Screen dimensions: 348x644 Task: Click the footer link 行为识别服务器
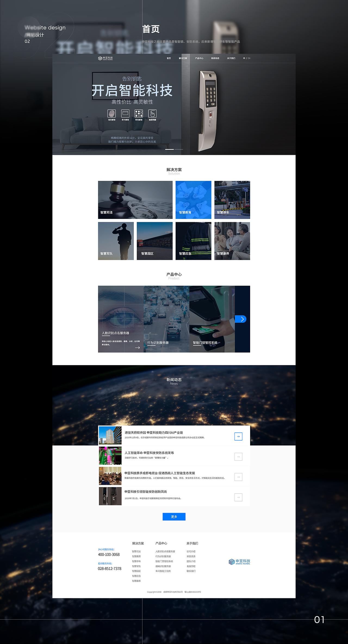163,556
